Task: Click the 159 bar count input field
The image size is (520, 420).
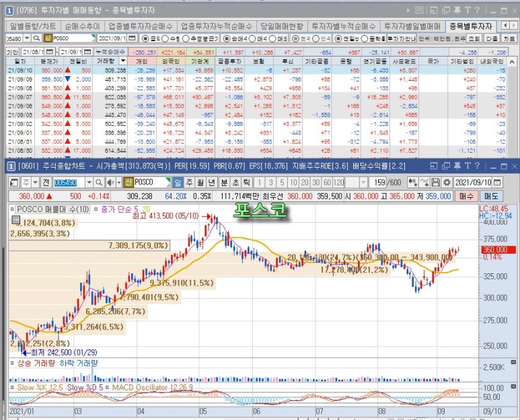Action: 378,182
